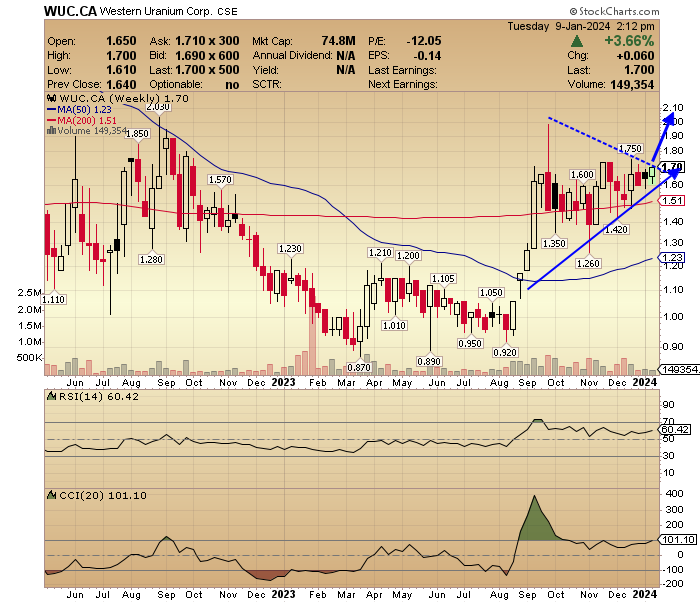Click the MA(50) 1.23 legend text

pyautogui.click(x=84, y=109)
